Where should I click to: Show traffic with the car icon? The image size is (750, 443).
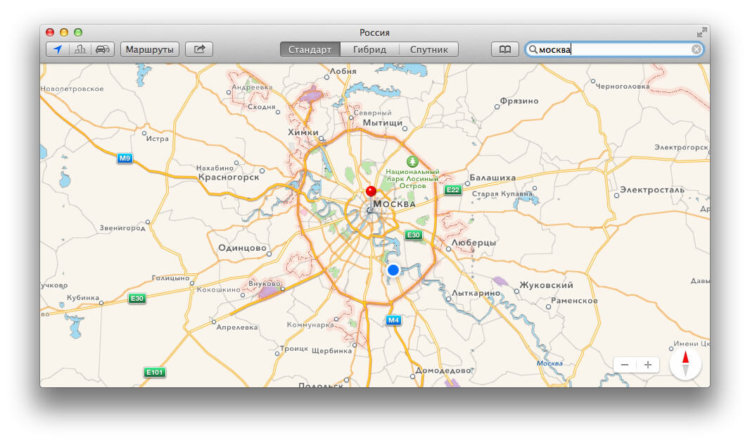coord(103,49)
